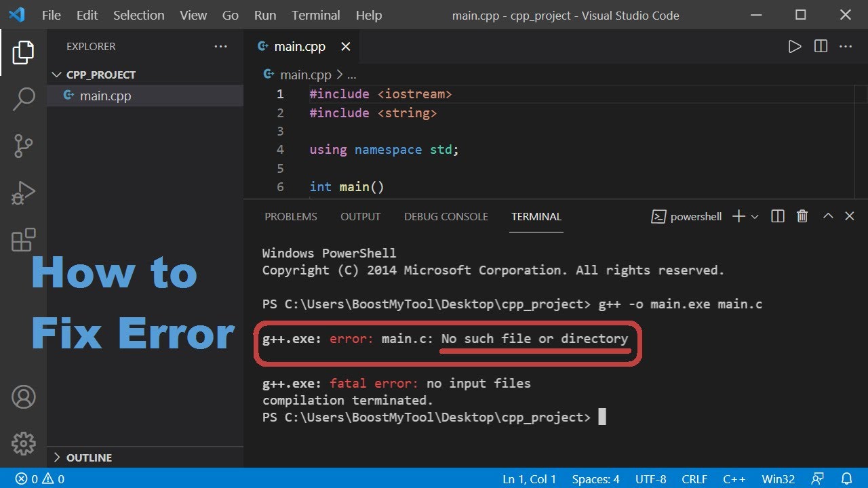Open the Selection menu

click(138, 15)
